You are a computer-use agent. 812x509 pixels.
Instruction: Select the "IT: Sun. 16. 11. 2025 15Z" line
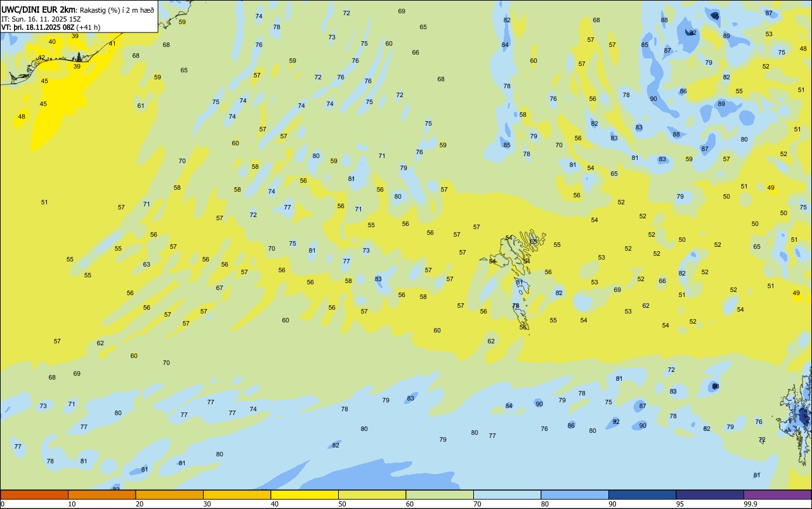[x=41, y=18]
